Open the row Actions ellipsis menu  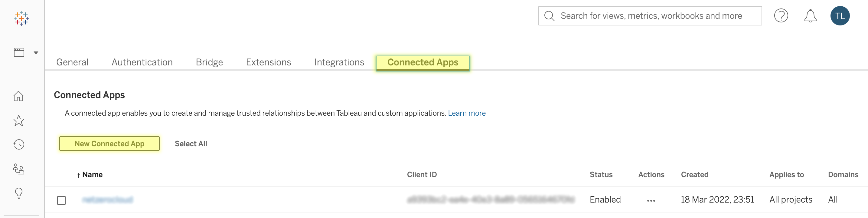(x=651, y=200)
